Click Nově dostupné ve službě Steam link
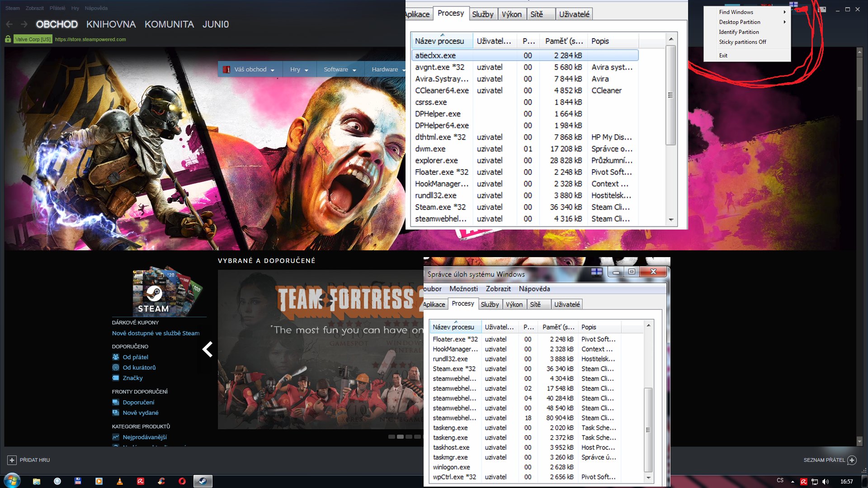The height and width of the screenshot is (488, 868). click(156, 333)
